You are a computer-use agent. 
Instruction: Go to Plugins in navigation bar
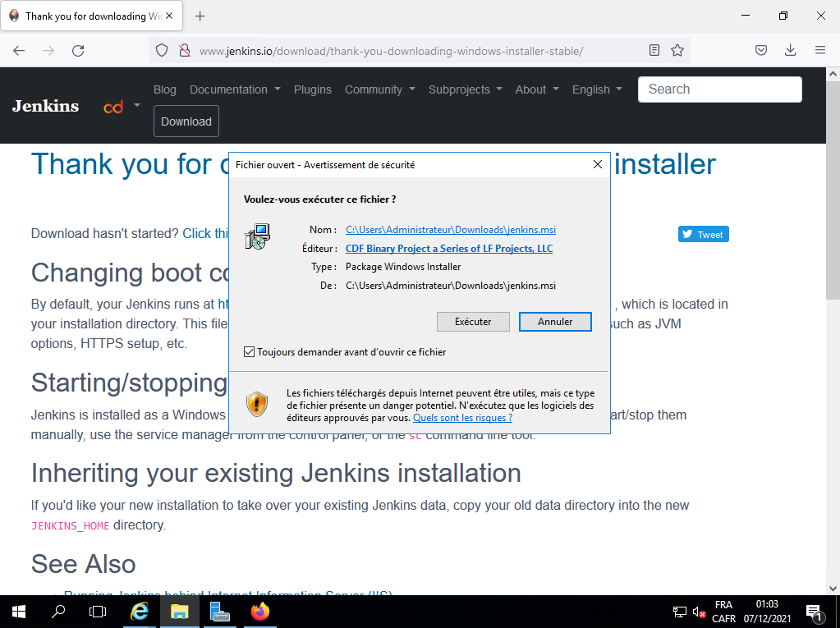click(x=313, y=89)
